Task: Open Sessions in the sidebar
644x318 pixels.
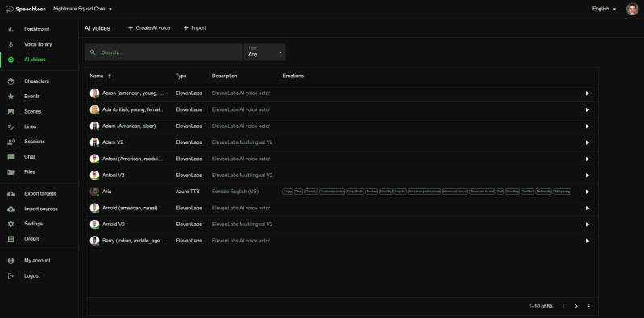Action: pos(35,142)
